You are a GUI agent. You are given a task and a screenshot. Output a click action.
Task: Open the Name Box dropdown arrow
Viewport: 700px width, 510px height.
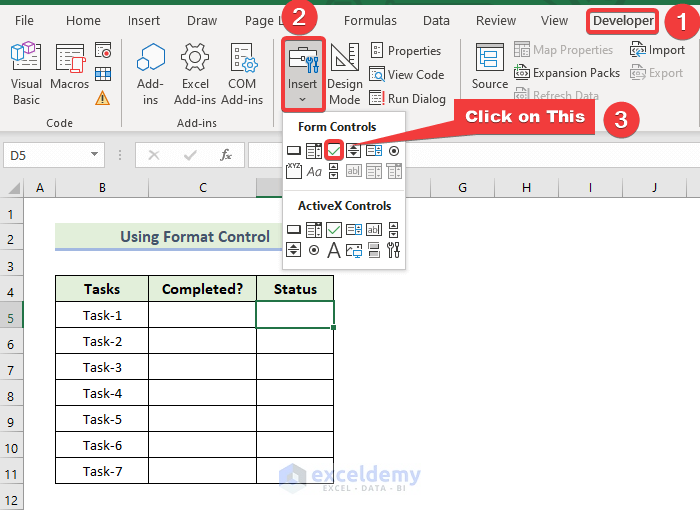tap(94, 155)
